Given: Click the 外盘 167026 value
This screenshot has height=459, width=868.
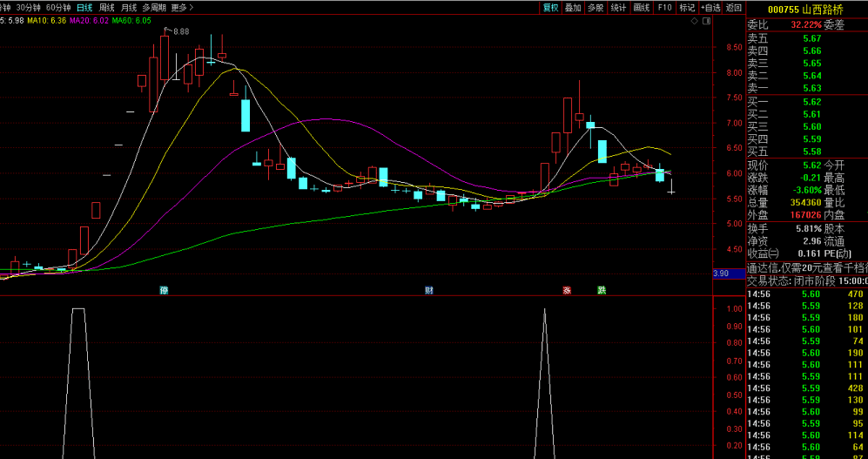Looking at the screenshot, I should pyautogui.click(x=806, y=215).
